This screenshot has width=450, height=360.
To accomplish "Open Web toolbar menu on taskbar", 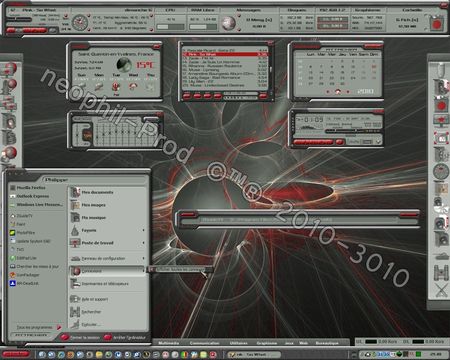I will coord(303,343).
